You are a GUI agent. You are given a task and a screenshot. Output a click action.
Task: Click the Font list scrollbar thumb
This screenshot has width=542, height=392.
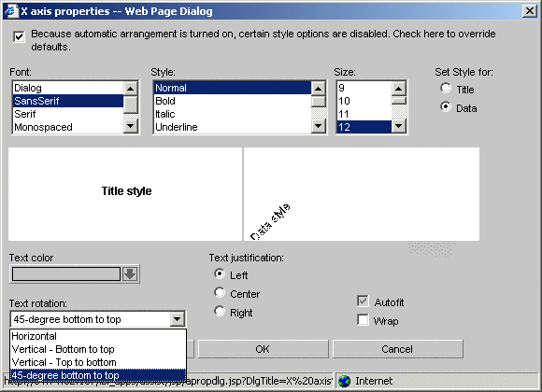click(131, 105)
